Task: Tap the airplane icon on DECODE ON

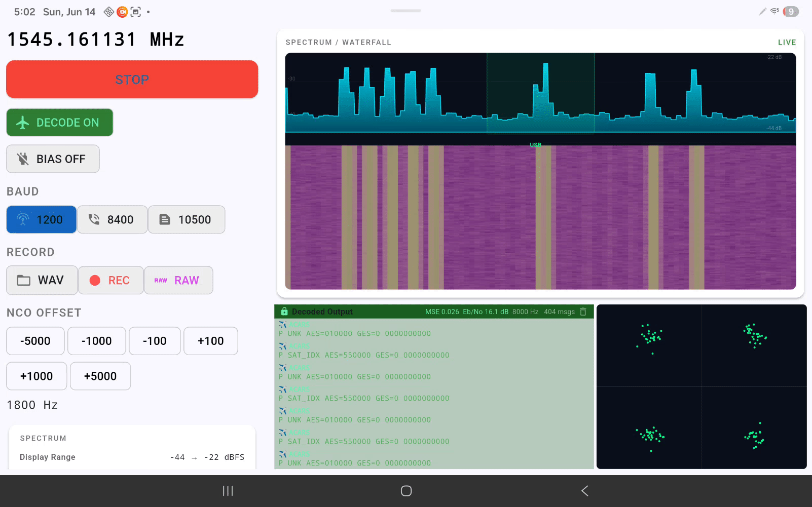Action: [23, 123]
